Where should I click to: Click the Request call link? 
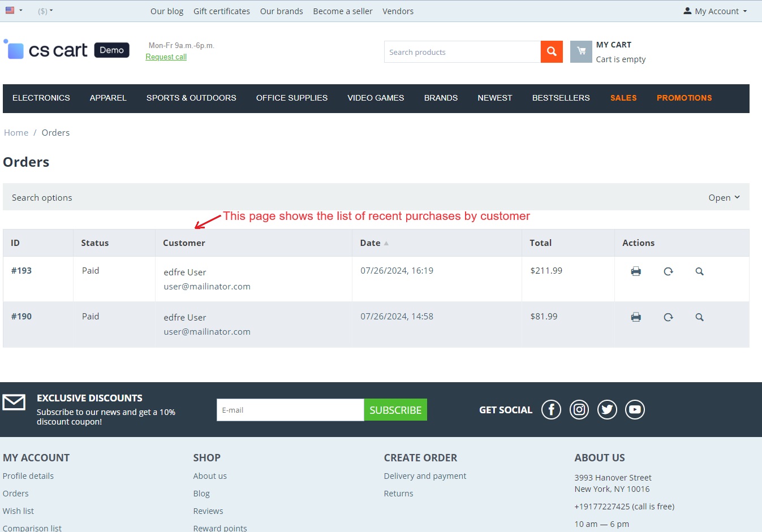pyautogui.click(x=166, y=57)
